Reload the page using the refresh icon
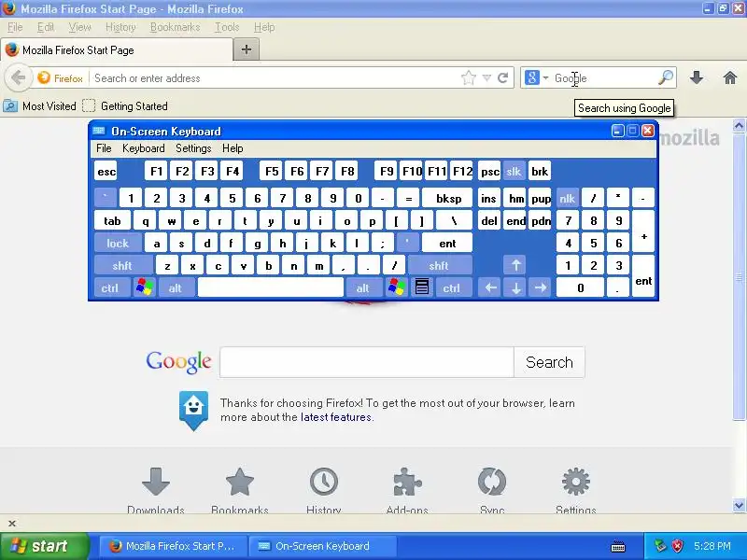Viewport: 747px width, 560px height. pos(502,77)
